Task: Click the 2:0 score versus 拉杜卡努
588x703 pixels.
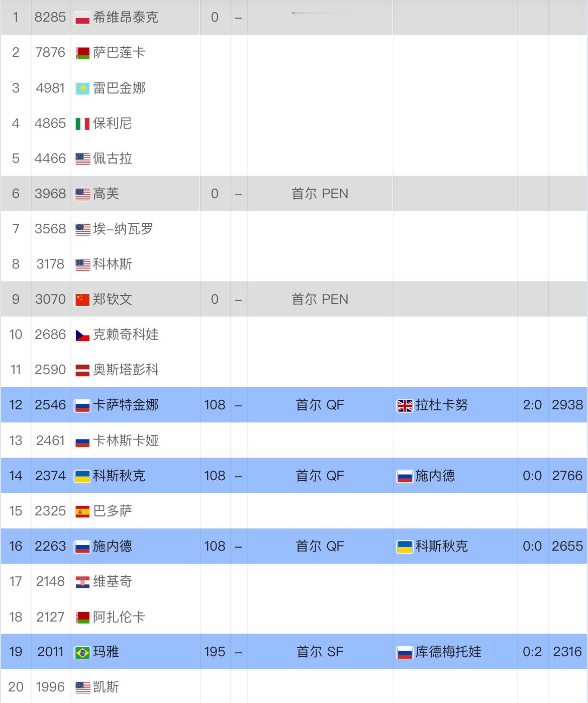Action: 532,405
